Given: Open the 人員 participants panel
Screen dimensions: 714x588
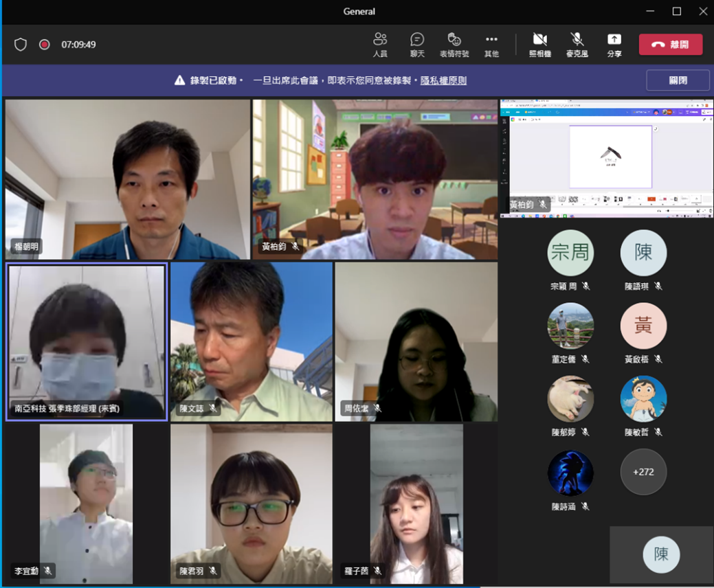Looking at the screenshot, I should 380,45.
